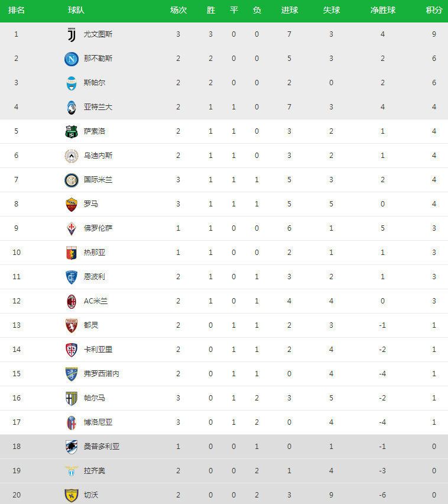
Task: Click the 国际米兰 team name
Action: (x=98, y=180)
